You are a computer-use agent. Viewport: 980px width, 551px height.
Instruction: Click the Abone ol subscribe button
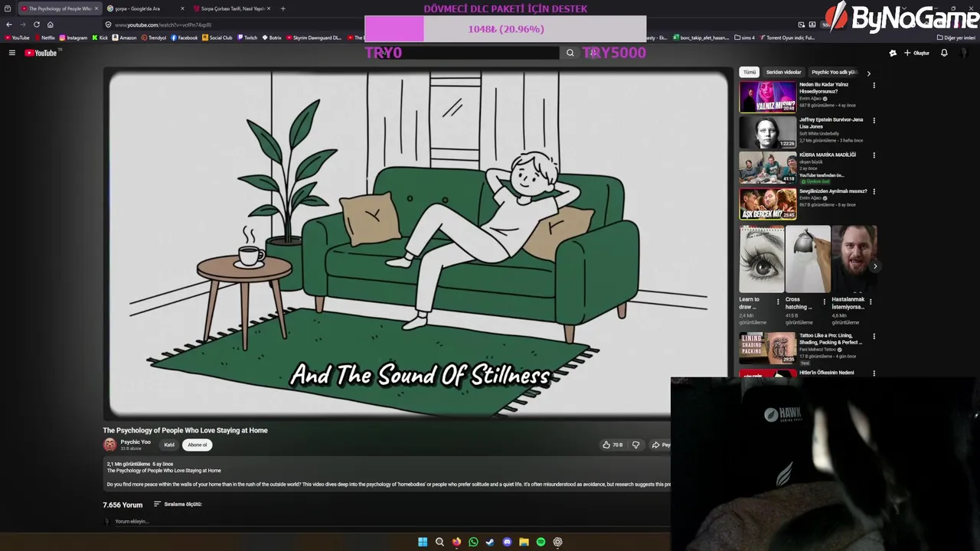(197, 445)
